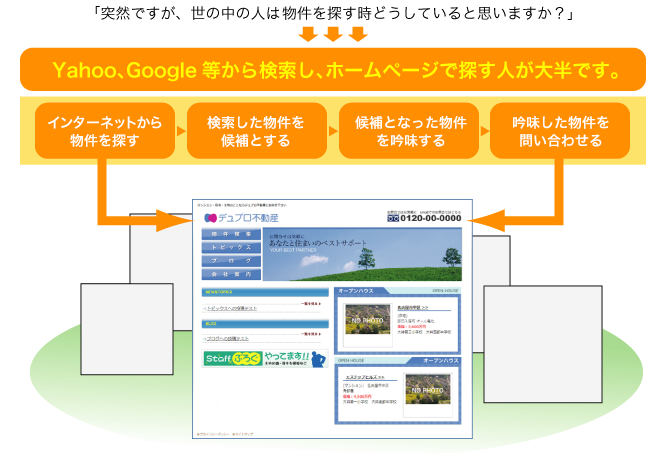Click the あなたと住まいのベストサポート hero banner

pos(362,254)
